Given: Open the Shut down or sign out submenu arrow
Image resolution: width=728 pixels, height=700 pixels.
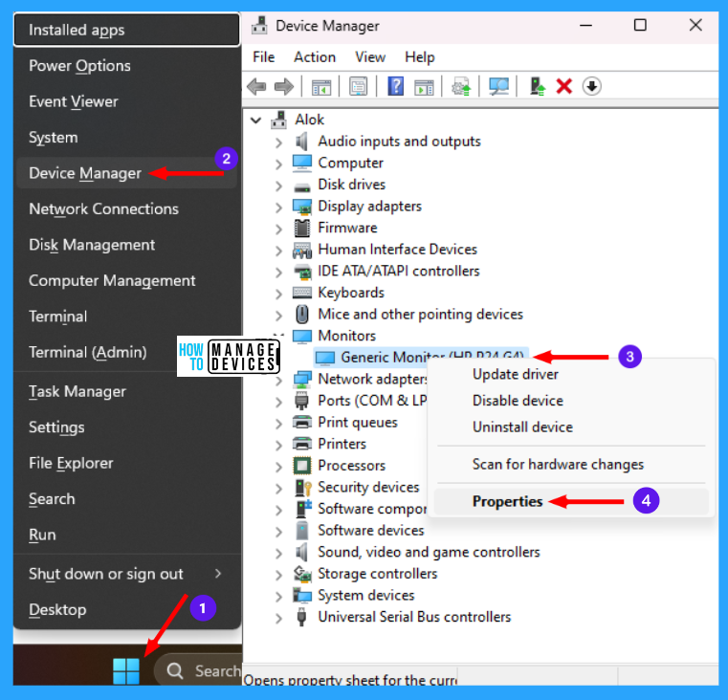Looking at the screenshot, I should pyautogui.click(x=218, y=574).
